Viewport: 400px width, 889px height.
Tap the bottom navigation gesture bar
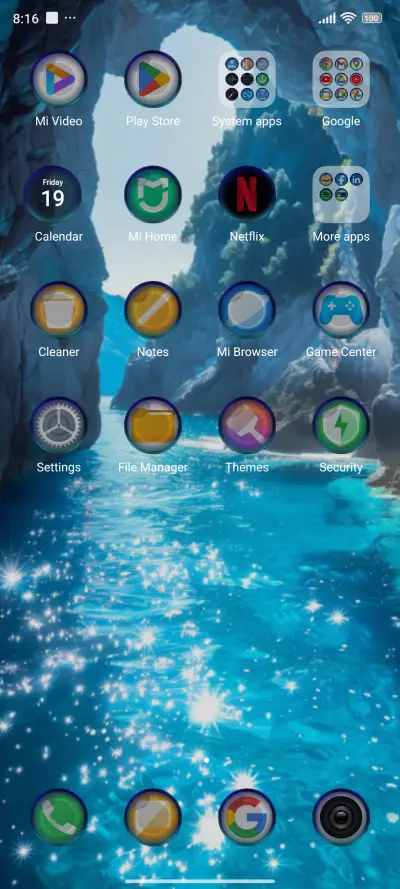(x=200, y=881)
